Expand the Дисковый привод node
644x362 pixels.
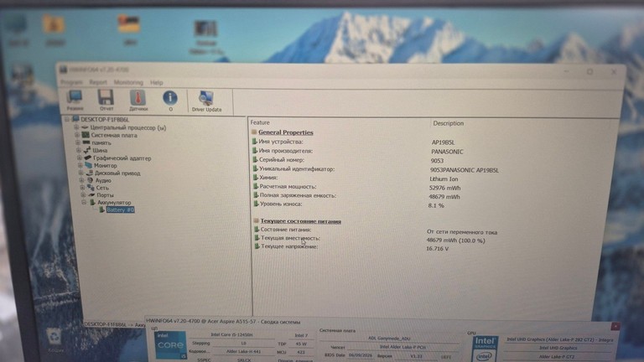(x=80, y=173)
